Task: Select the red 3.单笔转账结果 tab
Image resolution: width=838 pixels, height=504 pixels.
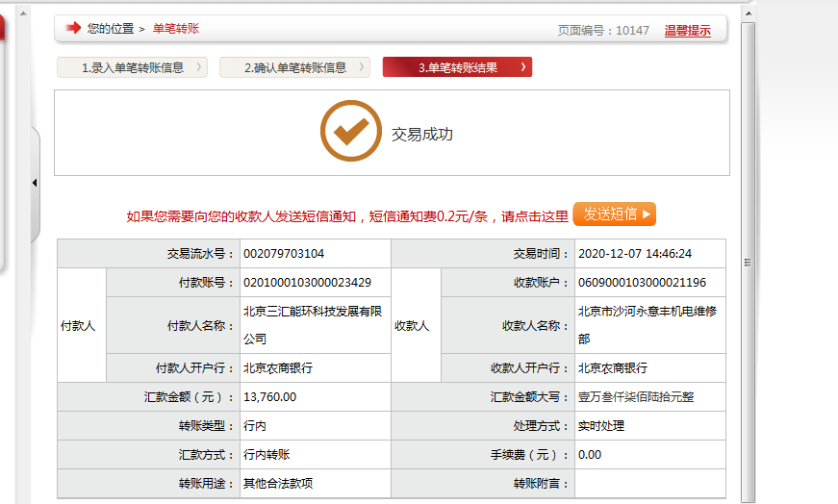Action: [457, 67]
